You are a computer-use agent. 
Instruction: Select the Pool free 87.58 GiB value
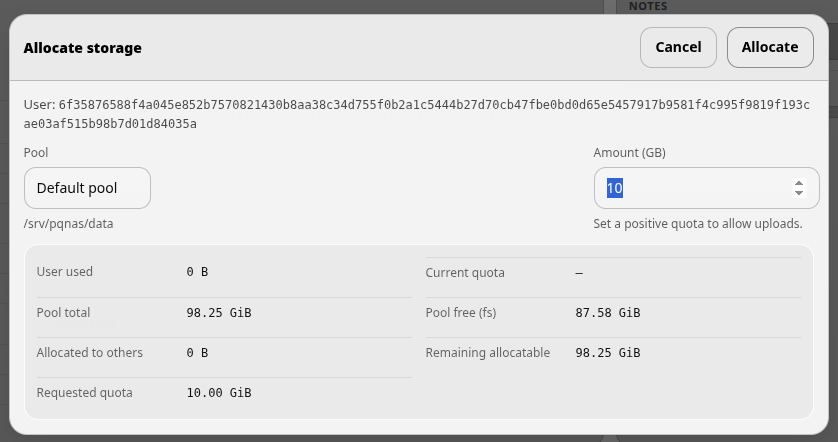click(x=608, y=313)
